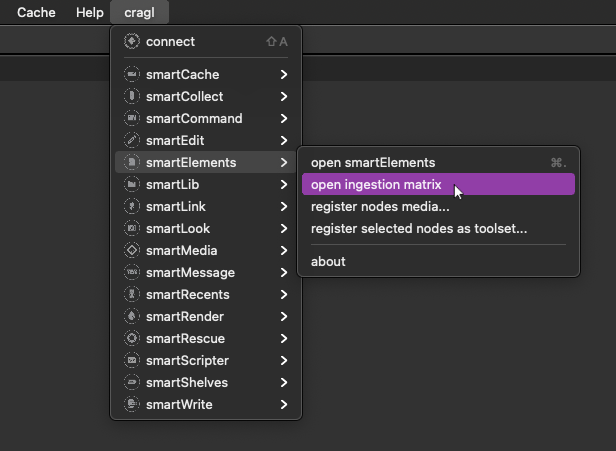Expand the smartScripter submenu arrow
616x451 pixels.
pyautogui.click(x=284, y=361)
